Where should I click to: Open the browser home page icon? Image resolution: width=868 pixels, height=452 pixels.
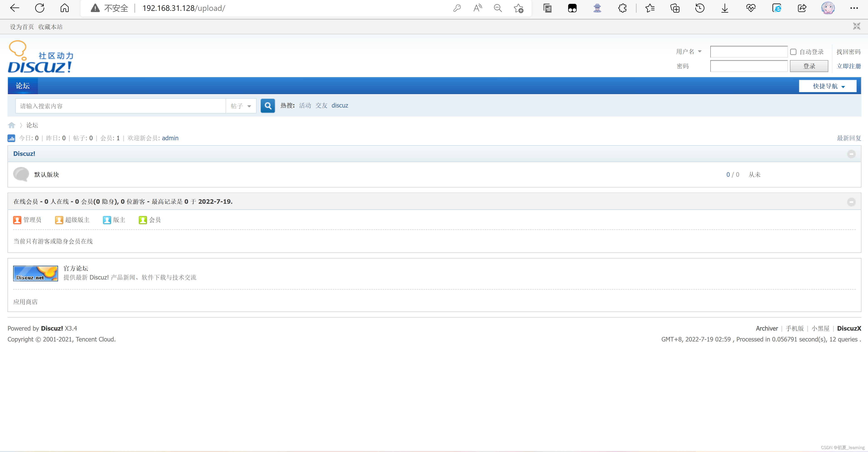(x=65, y=8)
